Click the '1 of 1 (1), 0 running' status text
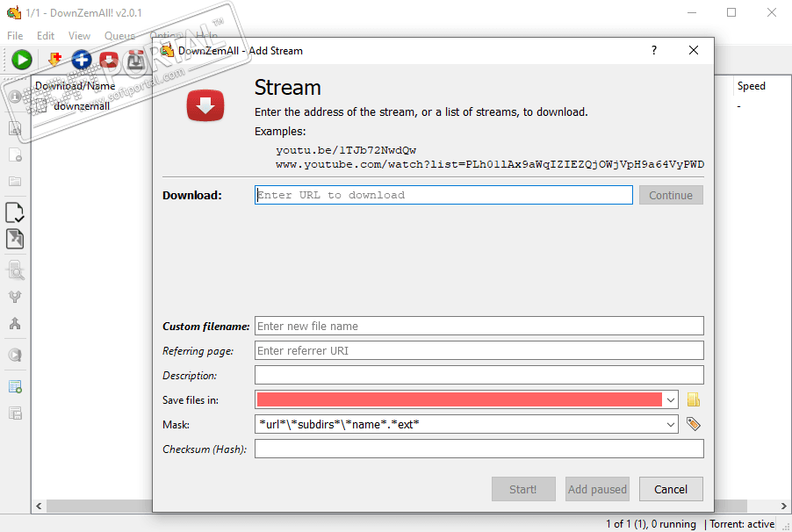The height and width of the screenshot is (532, 792). (651, 524)
